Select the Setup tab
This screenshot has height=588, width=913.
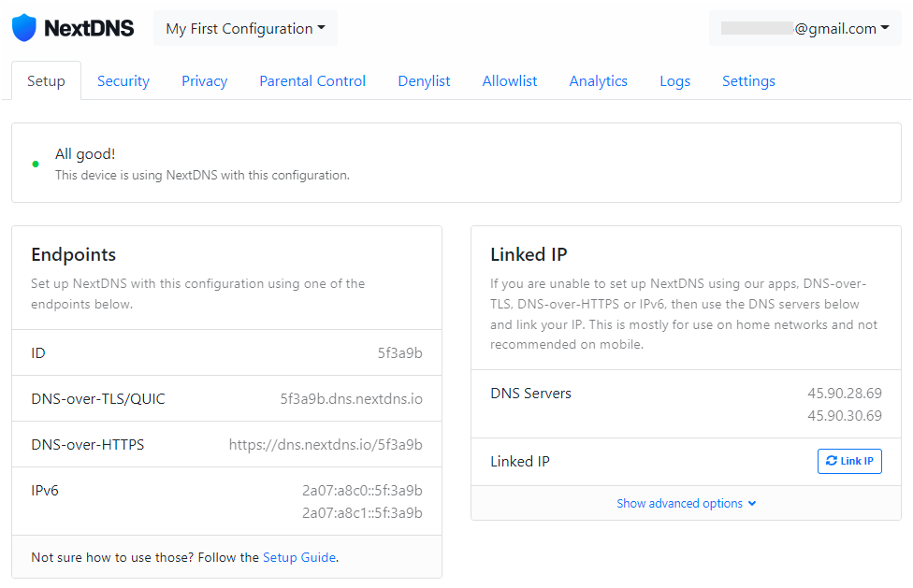(x=46, y=80)
